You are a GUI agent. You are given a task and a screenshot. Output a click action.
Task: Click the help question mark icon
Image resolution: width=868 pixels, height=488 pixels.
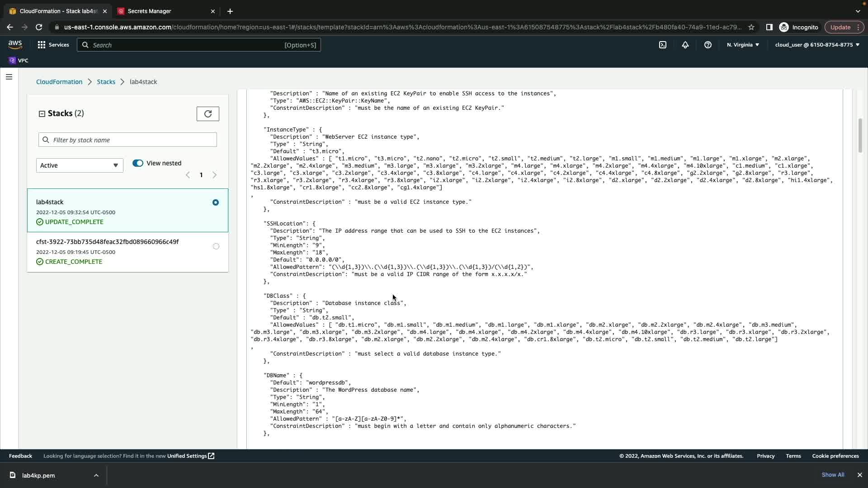click(708, 45)
